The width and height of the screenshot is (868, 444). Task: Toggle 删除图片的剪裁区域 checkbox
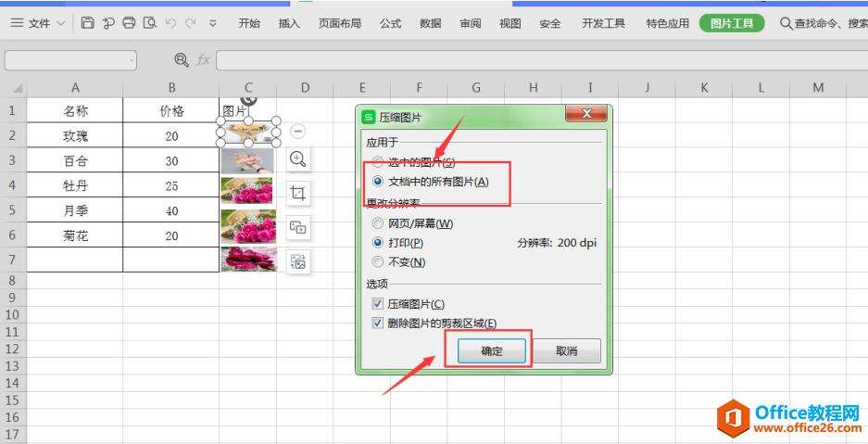tap(378, 323)
